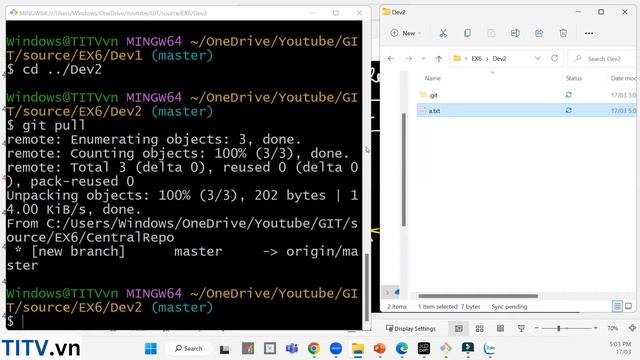The width and height of the screenshot is (640, 360).
Task: Sort files by Name column header
Action: pyautogui.click(x=433, y=78)
